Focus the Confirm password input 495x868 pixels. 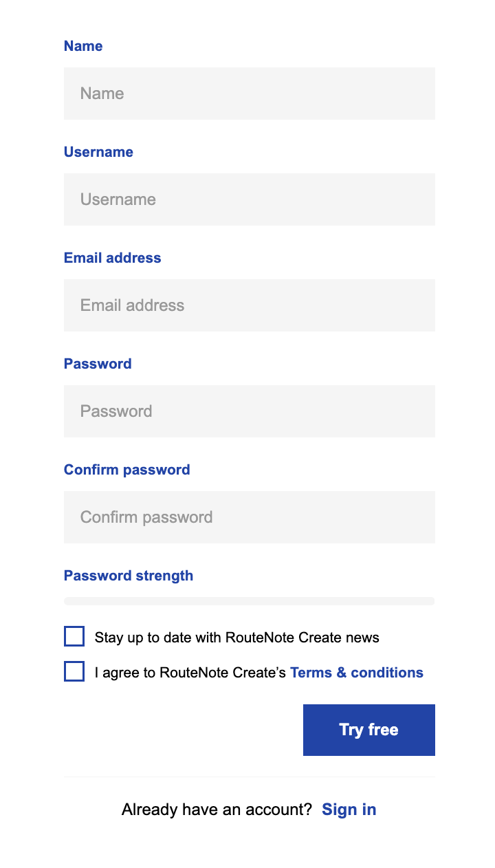249,517
